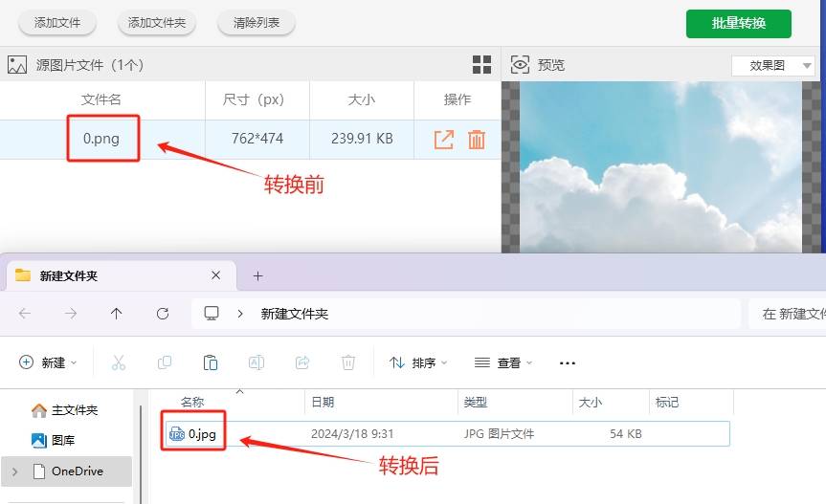Image resolution: width=826 pixels, height=504 pixels.
Task: Click 新建文件夹 in the address path
Action: tap(295, 314)
